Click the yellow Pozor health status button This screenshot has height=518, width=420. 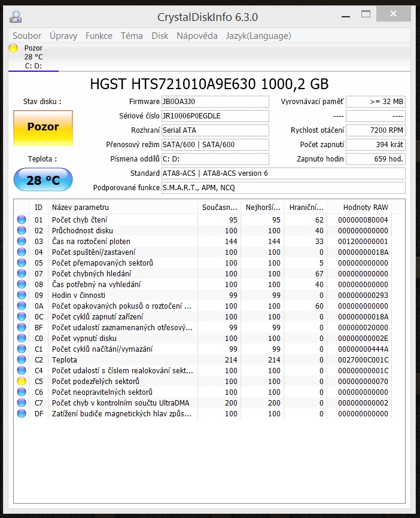pos(43,127)
